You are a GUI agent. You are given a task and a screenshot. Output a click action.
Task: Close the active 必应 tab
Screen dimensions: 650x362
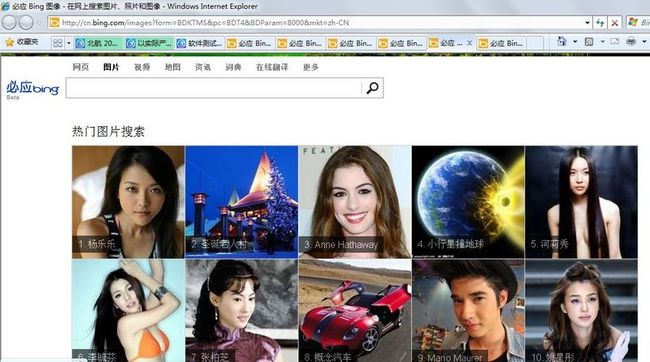point(469,43)
